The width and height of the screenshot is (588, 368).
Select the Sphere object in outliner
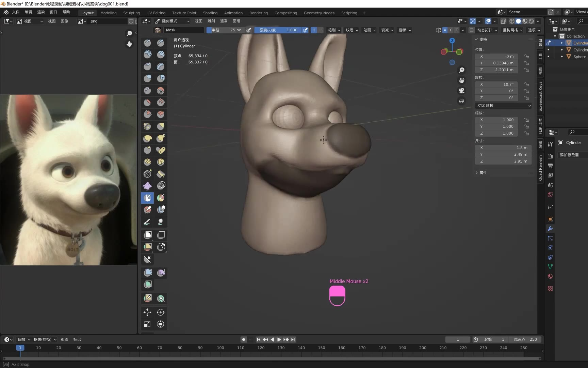coord(579,57)
